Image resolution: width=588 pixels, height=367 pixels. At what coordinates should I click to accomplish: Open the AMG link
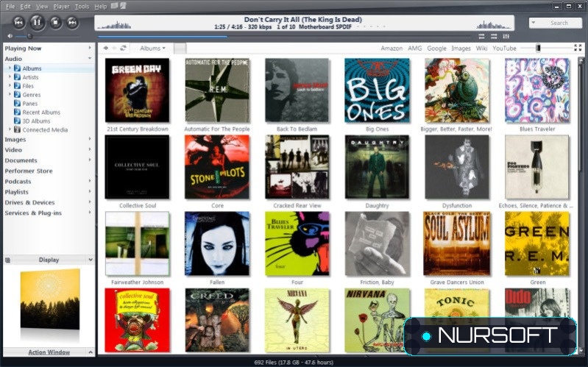click(415, 49)
